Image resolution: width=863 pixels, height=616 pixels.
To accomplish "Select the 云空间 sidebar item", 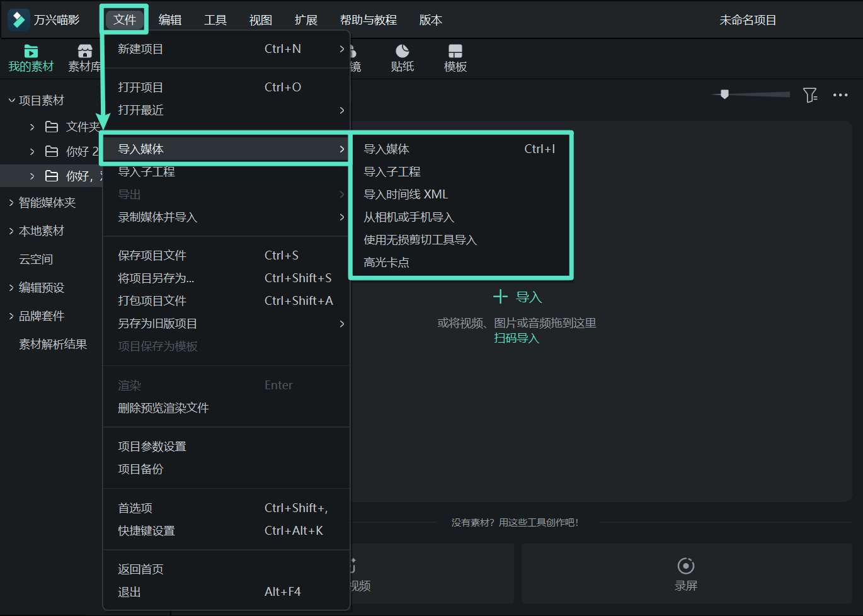I will click(x=36, y=259).
